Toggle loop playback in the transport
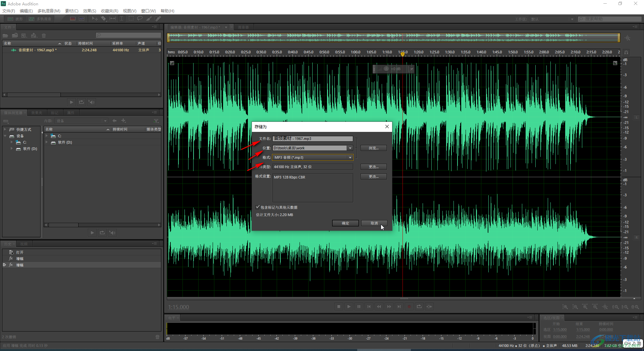 [x=419, y=306]
